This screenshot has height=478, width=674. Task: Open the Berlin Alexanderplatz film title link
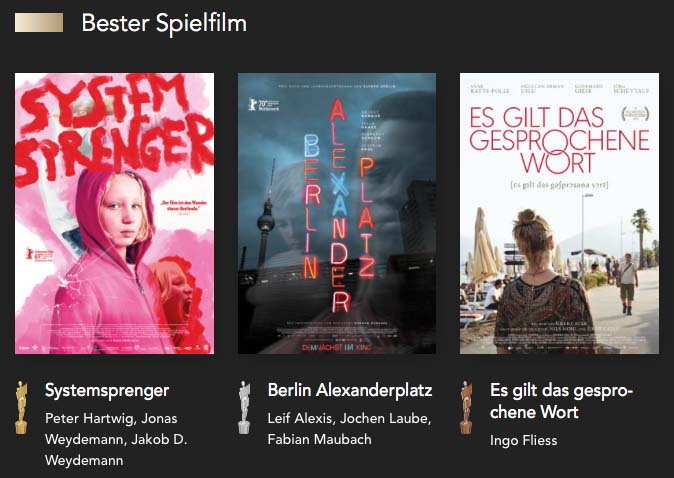pos(350,390)
